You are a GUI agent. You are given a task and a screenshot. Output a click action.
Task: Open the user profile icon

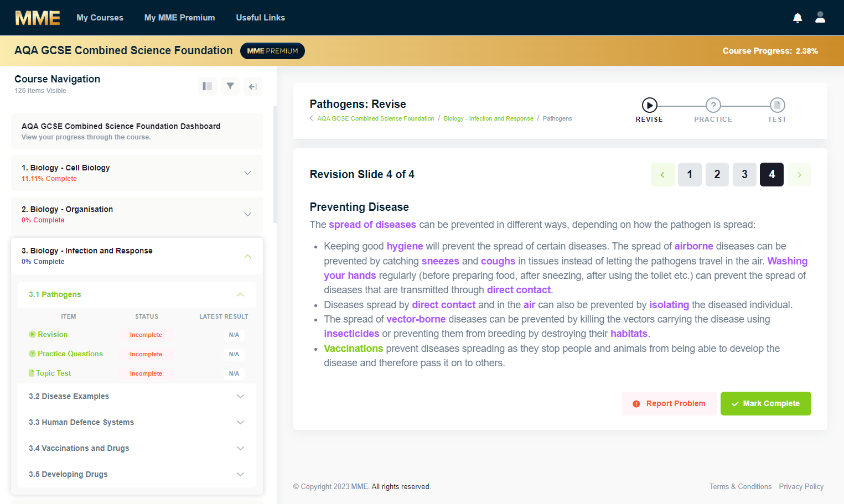coord(820,18)
